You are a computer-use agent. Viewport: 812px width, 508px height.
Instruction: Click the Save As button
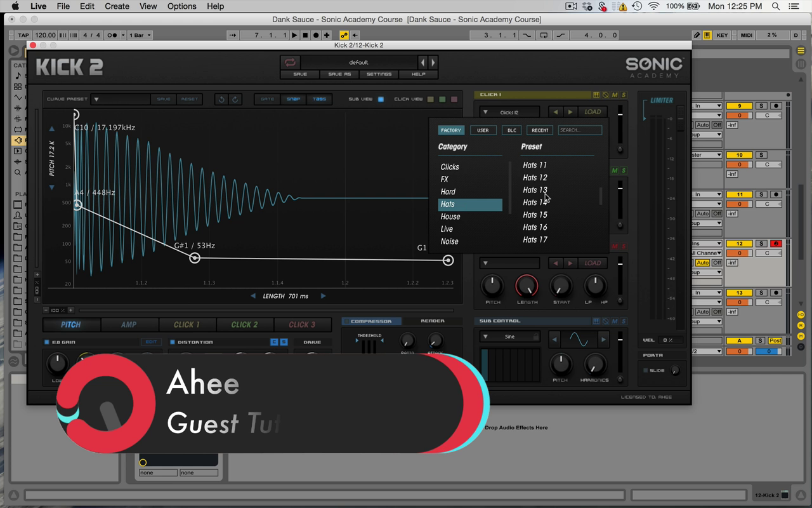tap(339, 74)
